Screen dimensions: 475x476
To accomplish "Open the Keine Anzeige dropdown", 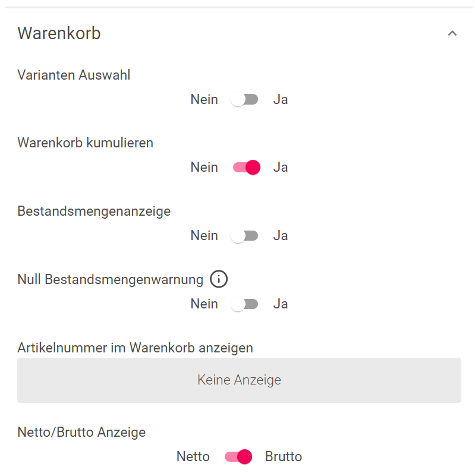I will click(x=239, y=380).
